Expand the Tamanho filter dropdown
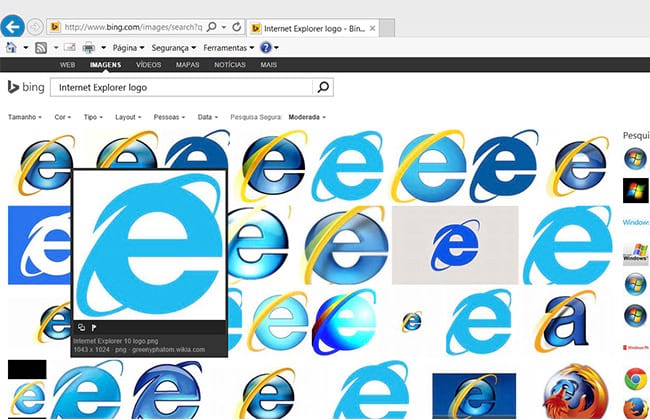The width and height of the screenshot is (650, 420). (x=25, y=117)
